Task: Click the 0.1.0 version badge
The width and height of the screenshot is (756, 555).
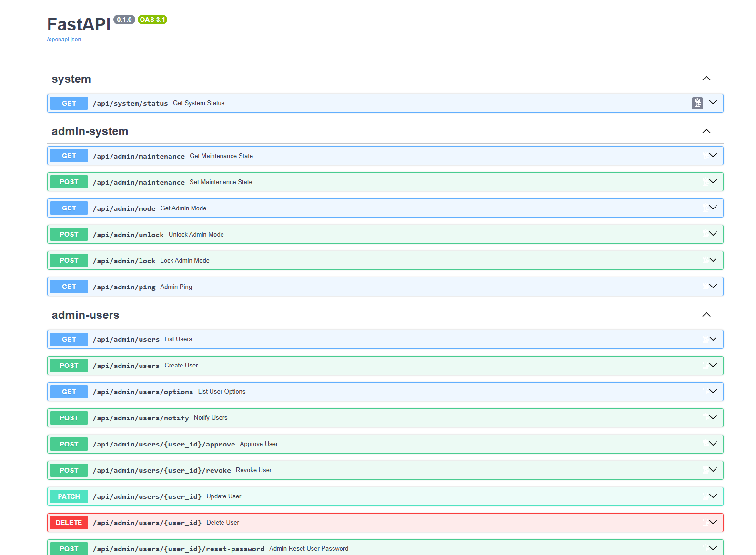Action: [x=124, y=20]
